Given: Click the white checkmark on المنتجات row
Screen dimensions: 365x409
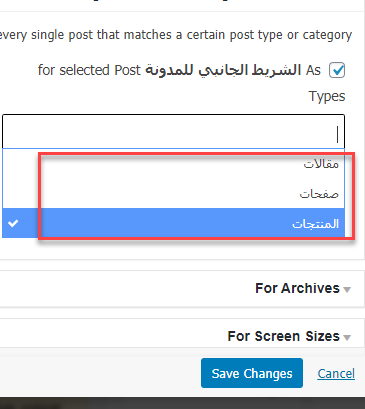Looking at the screenshot, I should point(13,223).
